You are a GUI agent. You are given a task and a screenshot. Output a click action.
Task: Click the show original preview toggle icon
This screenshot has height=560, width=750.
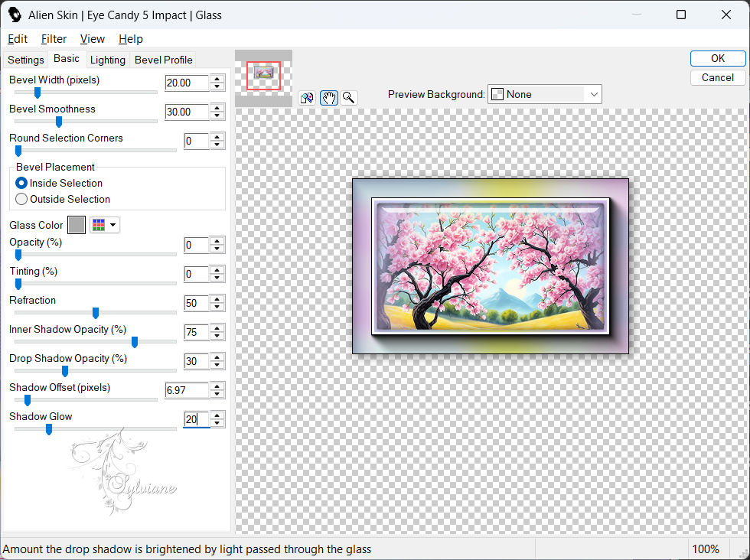(x=307, y=98)
